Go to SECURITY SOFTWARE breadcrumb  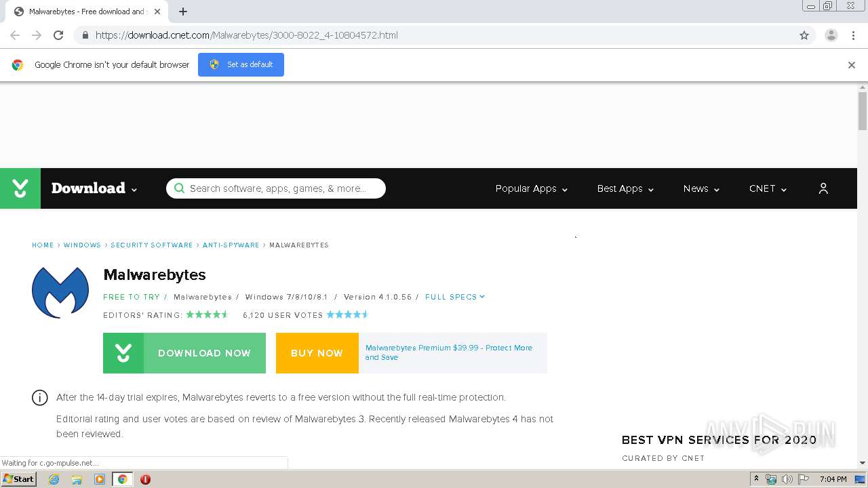click(152, 245)
